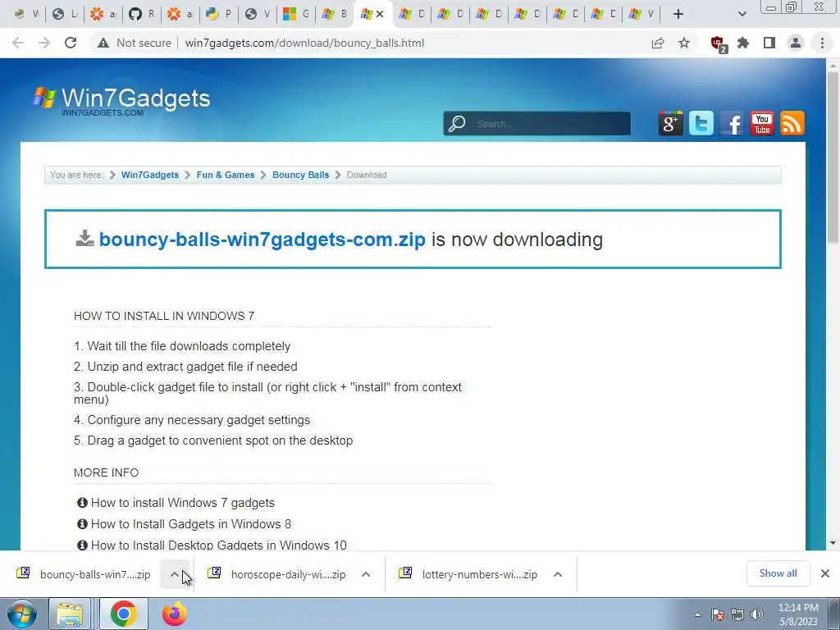Open Action Center flag in tray

tap(718, 614)
